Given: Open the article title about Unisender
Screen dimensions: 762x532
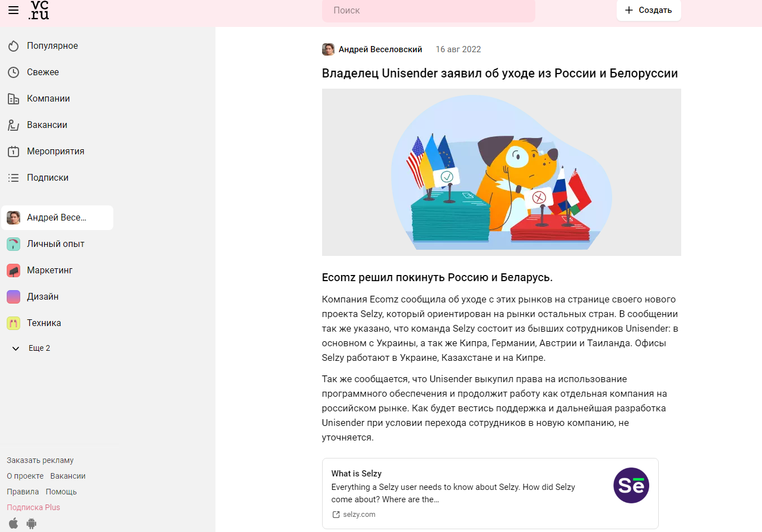Looking at the screenshot, I should coord(500,74).
